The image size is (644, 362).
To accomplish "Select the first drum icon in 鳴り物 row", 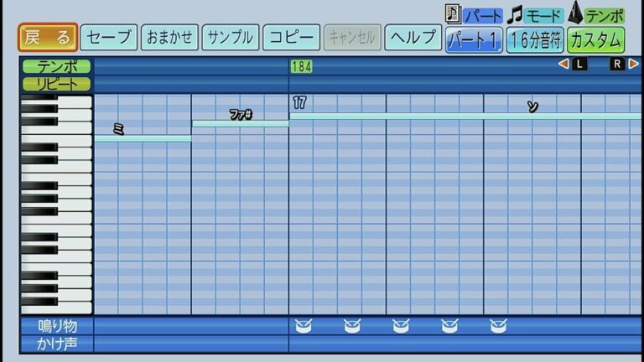I will tap(303, 325).
